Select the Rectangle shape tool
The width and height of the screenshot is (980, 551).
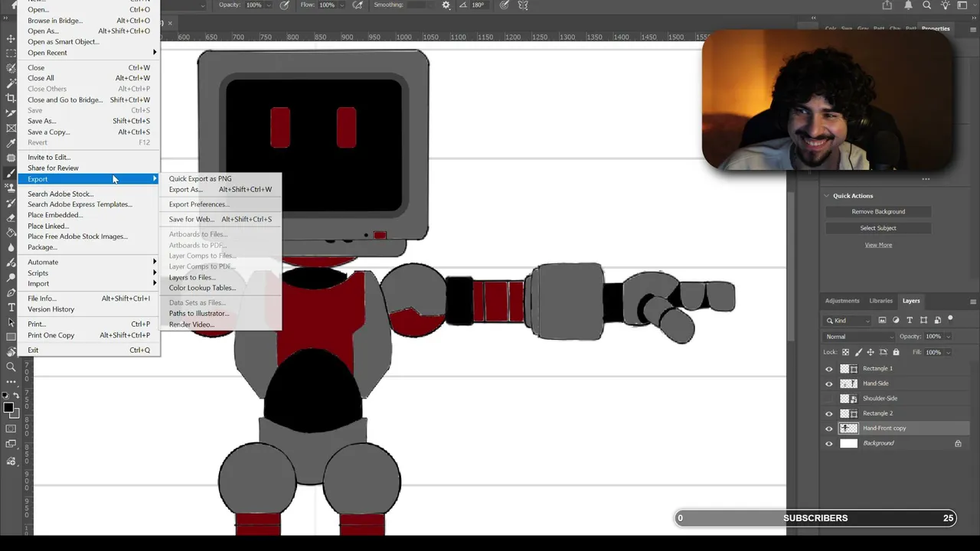click(11, 337)
